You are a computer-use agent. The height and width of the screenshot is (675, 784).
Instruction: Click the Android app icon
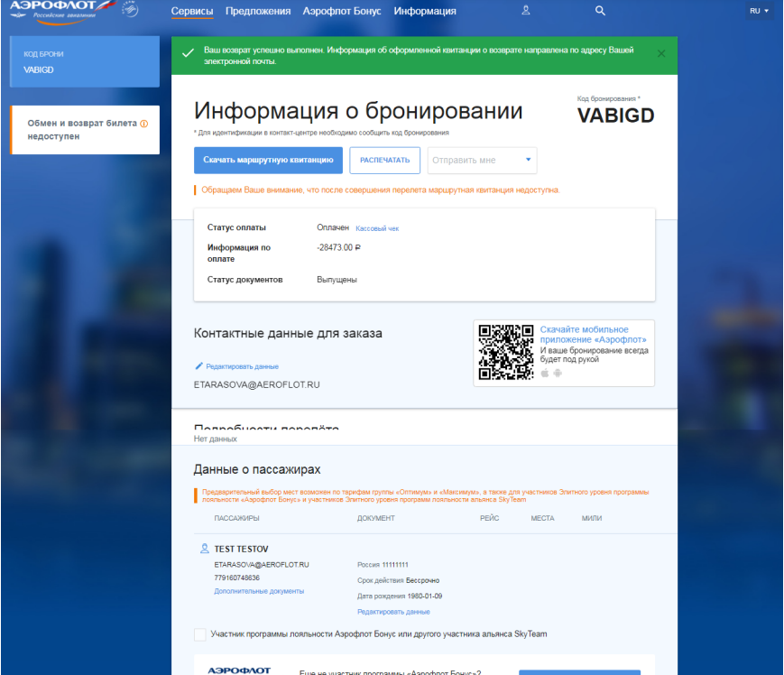(x=558, y=373)
